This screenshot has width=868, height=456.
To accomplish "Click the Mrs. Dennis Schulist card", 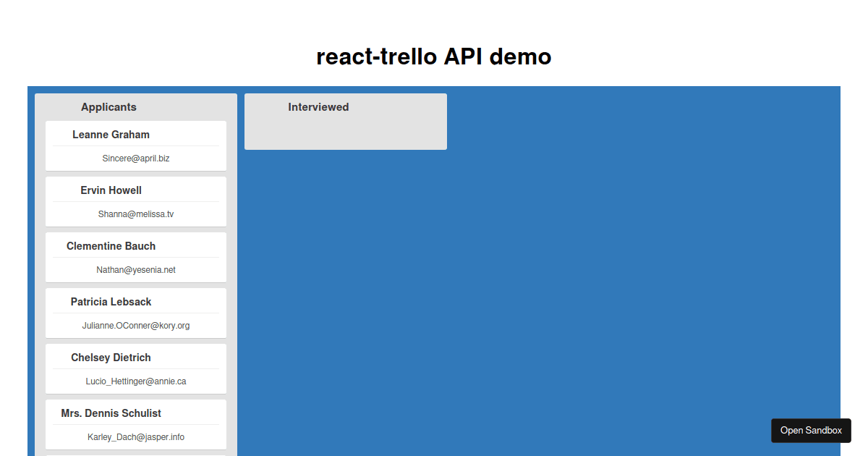I will coord(135,423).
